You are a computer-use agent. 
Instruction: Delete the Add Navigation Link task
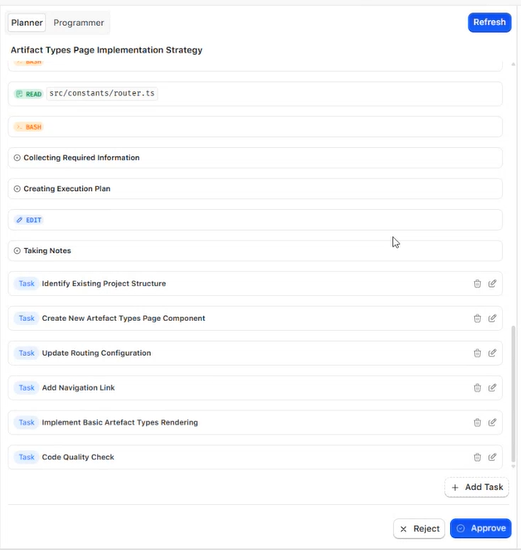coord(477,388)
